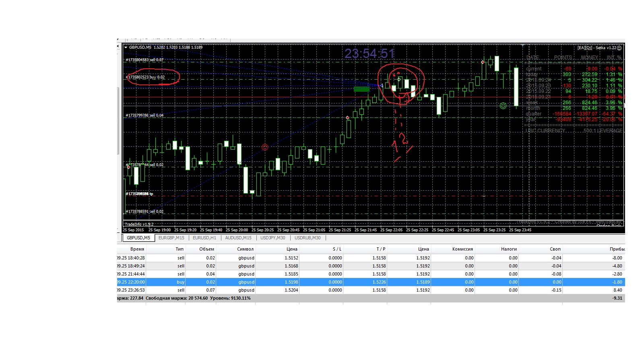644x362 pixels.
Task: Select the green rectangle object on the chart
Action: click(x=361, y=89)
